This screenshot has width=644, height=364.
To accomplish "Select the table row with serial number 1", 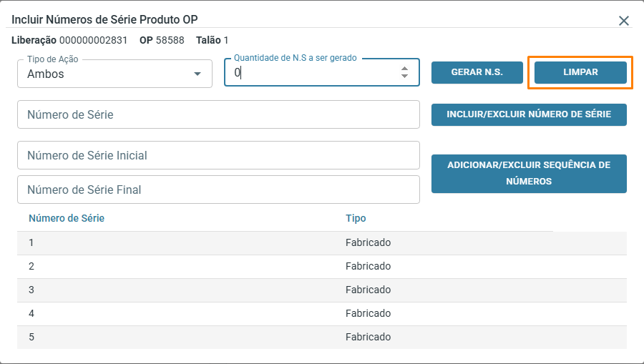I will pyautogui.click(x=321, y=242).
